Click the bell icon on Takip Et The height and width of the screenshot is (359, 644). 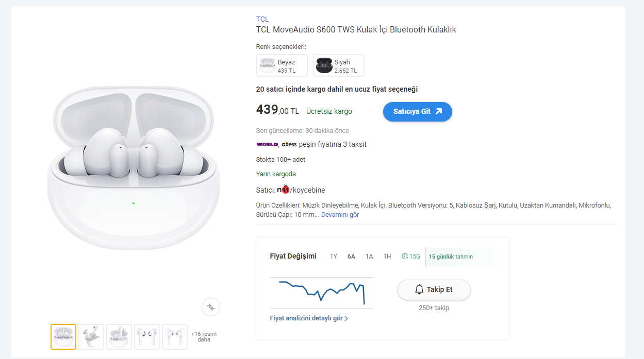[x=419, y=289]
